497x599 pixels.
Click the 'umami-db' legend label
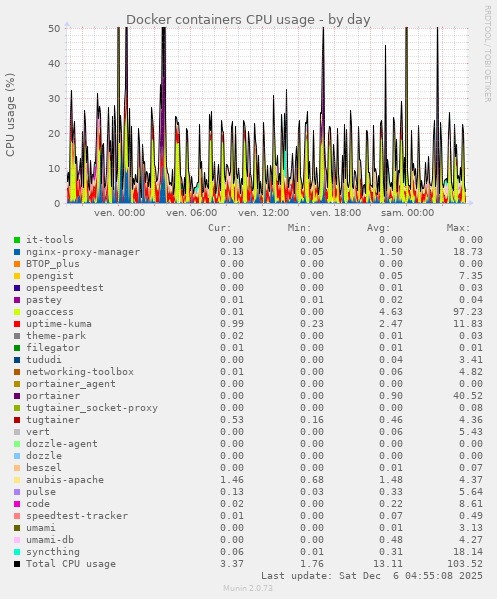50,539
